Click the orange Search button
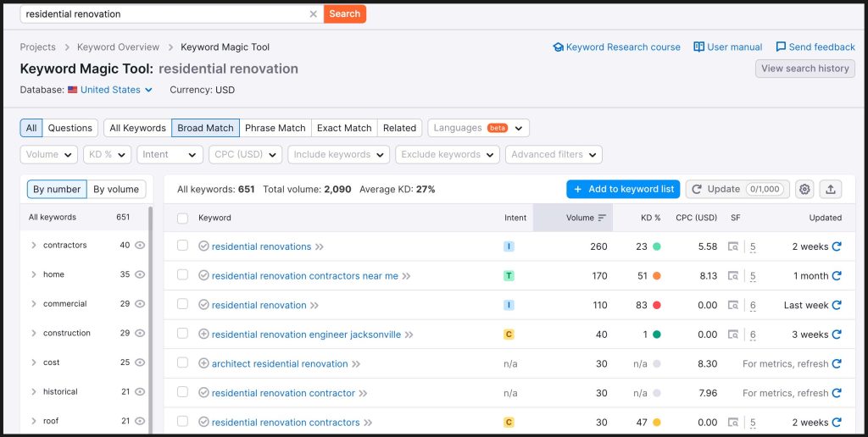 pos(345,14)
